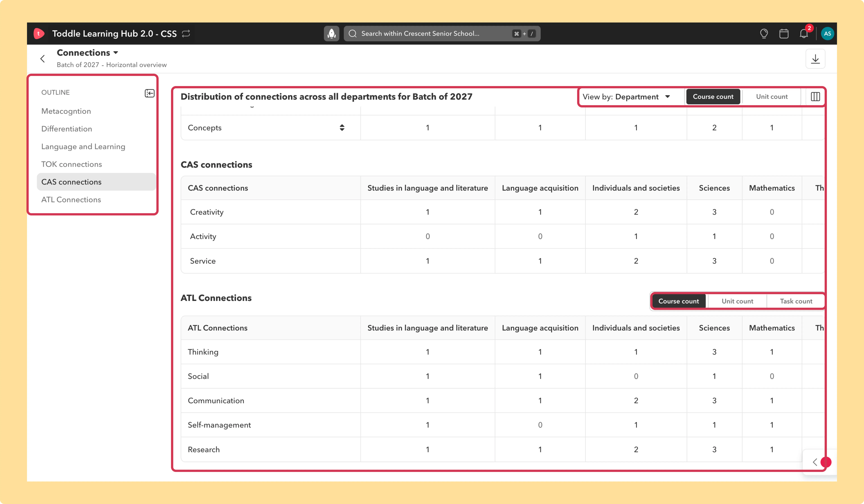The height and width of the screenshot is (504, 864).
Task: Click the lightbulb help icon
Action: [x=764, y=34]
